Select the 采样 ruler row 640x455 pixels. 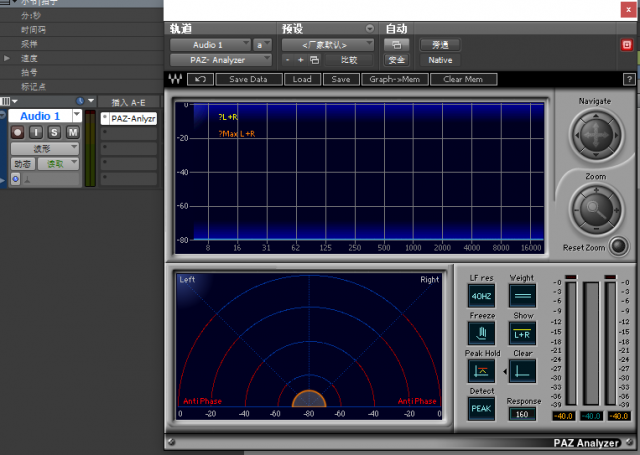tap(82, 44)
